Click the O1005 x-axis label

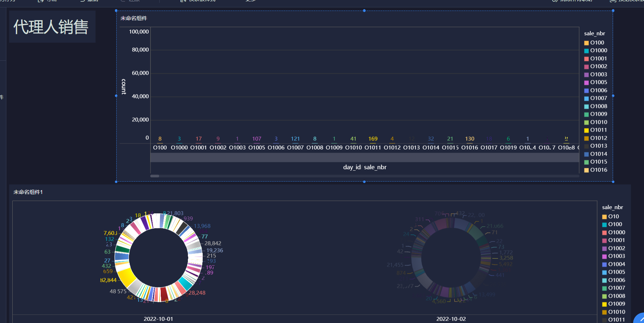pyautogui.click(x=257, y=147)
